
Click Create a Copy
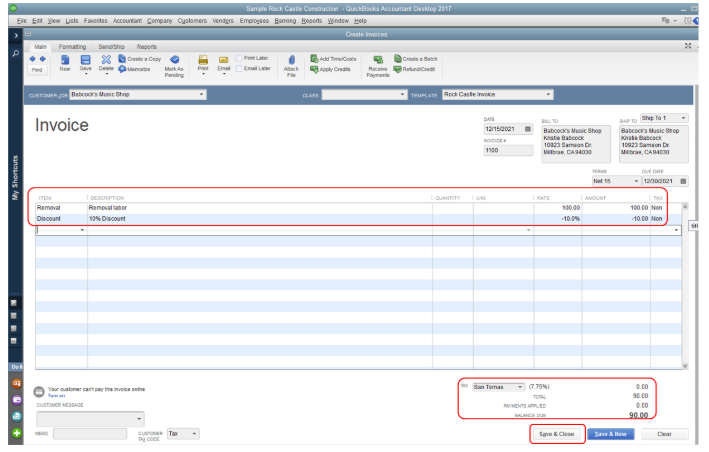[x=140, y=59]
